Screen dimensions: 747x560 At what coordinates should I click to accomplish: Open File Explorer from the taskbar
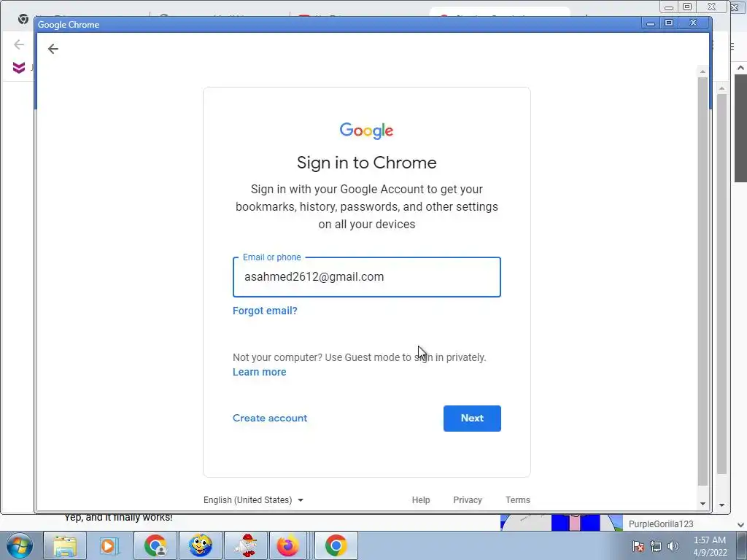tap(65, 545)
